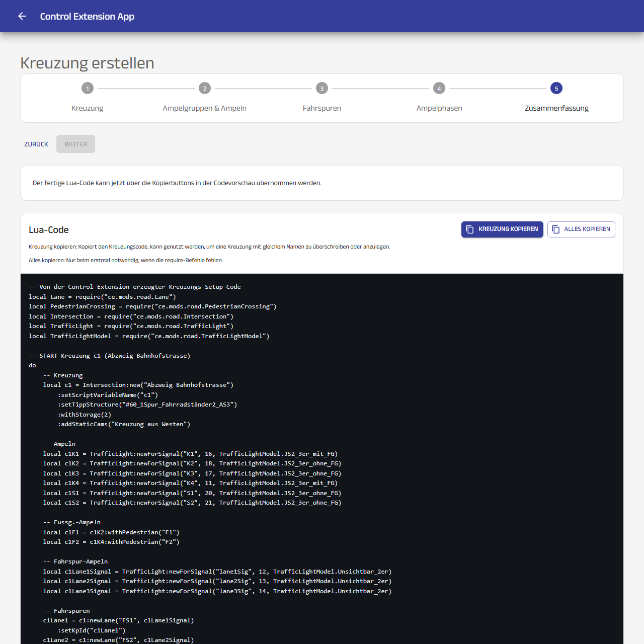Click the 'local TrafficLightModel' code line
The image size is (644, 644).
tap(149, 336)
